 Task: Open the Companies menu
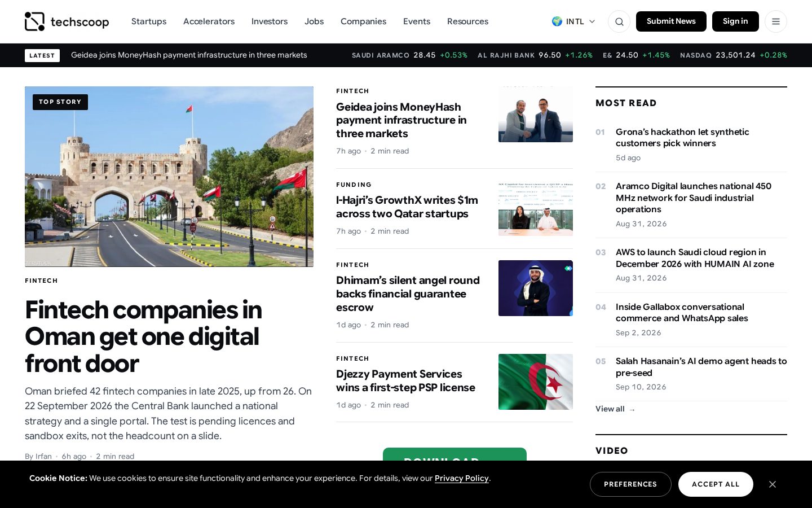(363, 21)
